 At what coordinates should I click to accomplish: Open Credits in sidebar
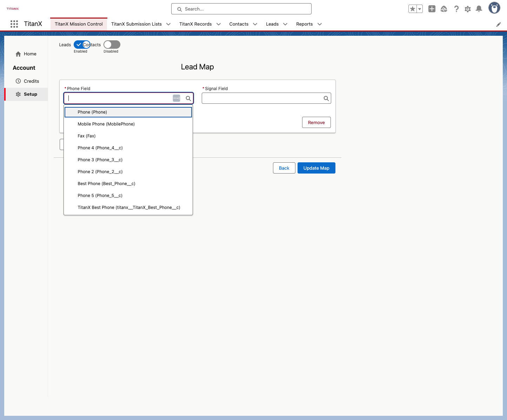pyautogui.click(x=27, y=81)
